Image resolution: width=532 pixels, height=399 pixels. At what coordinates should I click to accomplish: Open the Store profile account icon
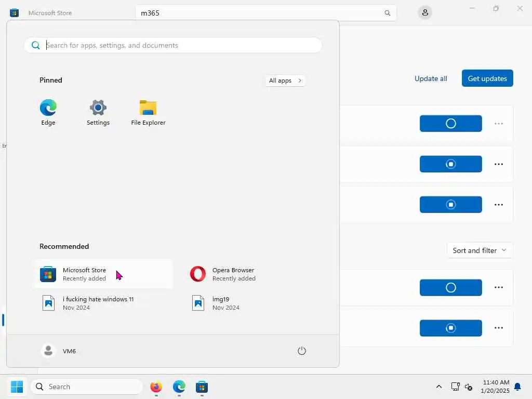coord(425,13)
